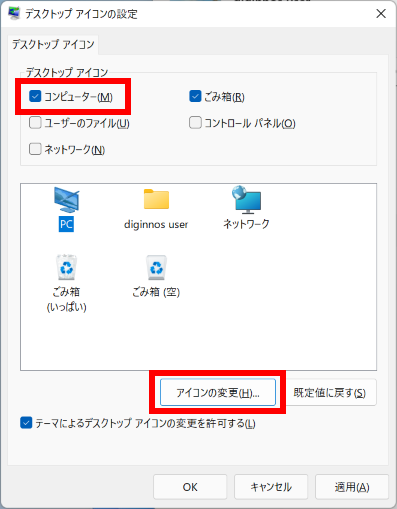Open アイコンの変更(H)... button
Screen dimensions: 397x509
pos(218,392)
